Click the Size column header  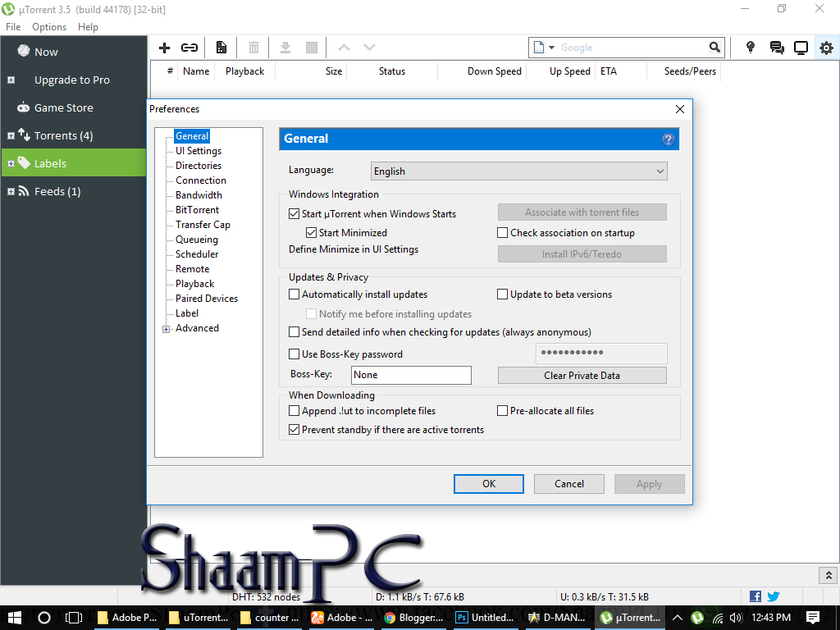(333, 71)
